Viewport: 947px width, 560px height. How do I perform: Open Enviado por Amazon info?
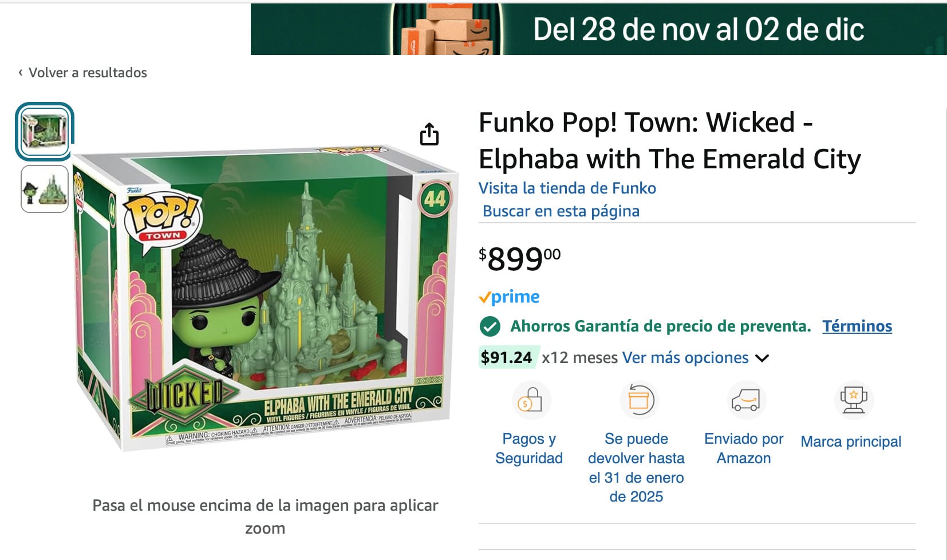pos(744,448)
